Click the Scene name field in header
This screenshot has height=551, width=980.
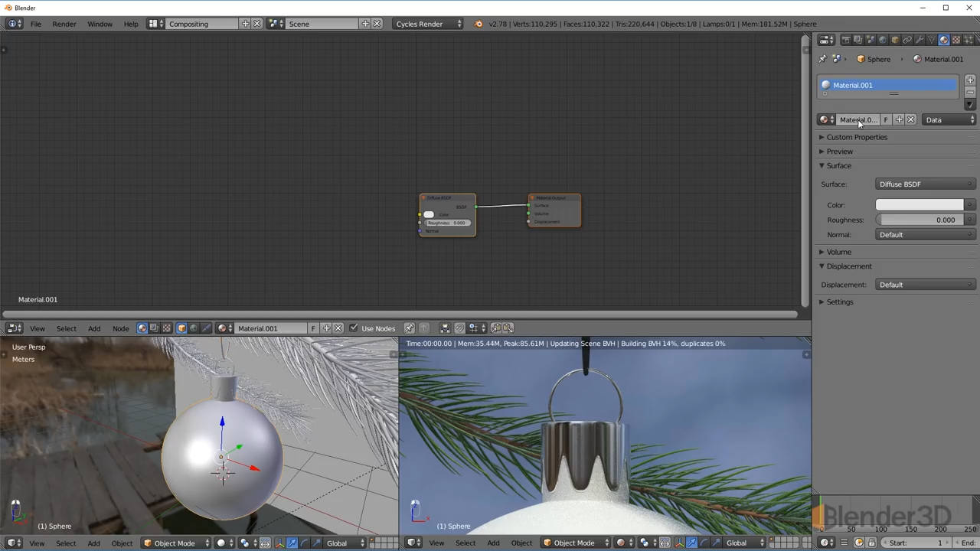[322, 24]
